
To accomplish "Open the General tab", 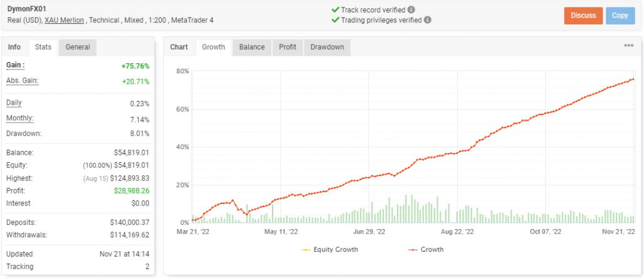I will (x=78, y=47).
